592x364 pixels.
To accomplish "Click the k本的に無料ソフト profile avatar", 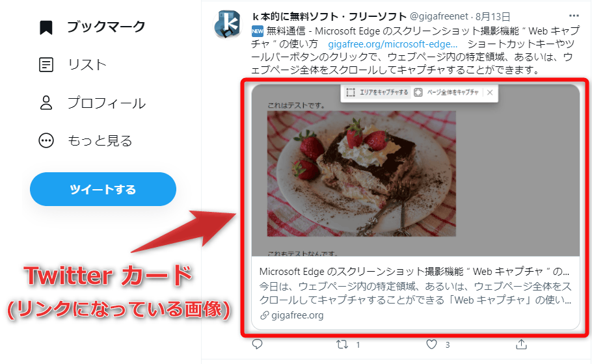I will [228, 24].
